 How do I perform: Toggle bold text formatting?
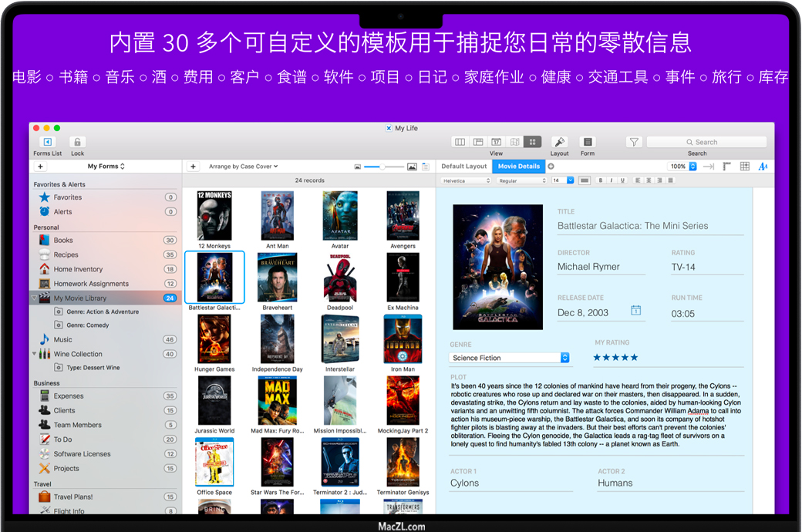[x=600, y=180]
